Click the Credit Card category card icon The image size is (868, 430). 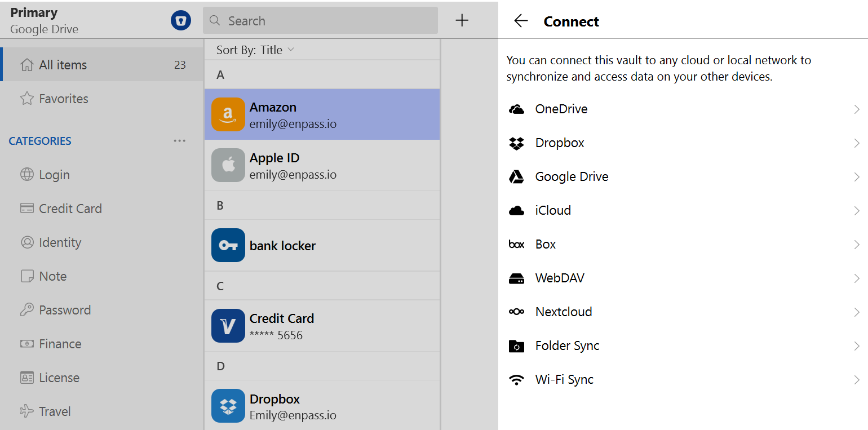coord(26,209)
